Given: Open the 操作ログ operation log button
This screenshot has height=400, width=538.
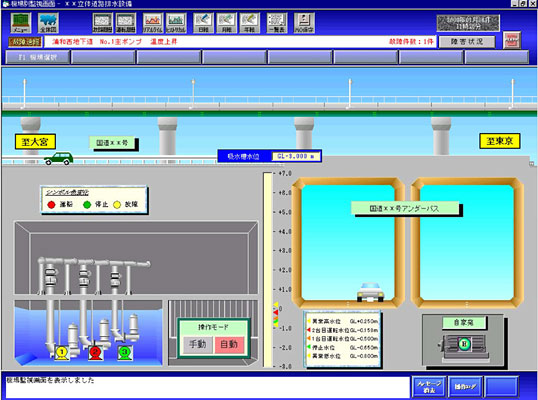Looking at the screenshot, I should (x=465, y=387).
